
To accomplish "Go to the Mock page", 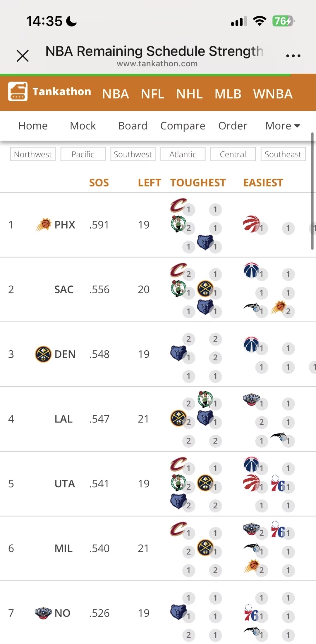I will pos(83,126).
